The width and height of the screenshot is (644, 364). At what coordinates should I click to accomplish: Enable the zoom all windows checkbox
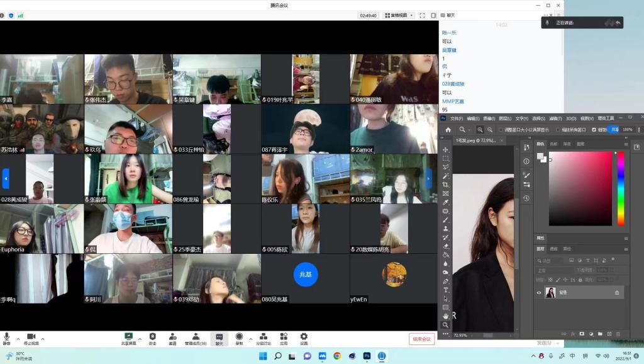coord(557,130)
